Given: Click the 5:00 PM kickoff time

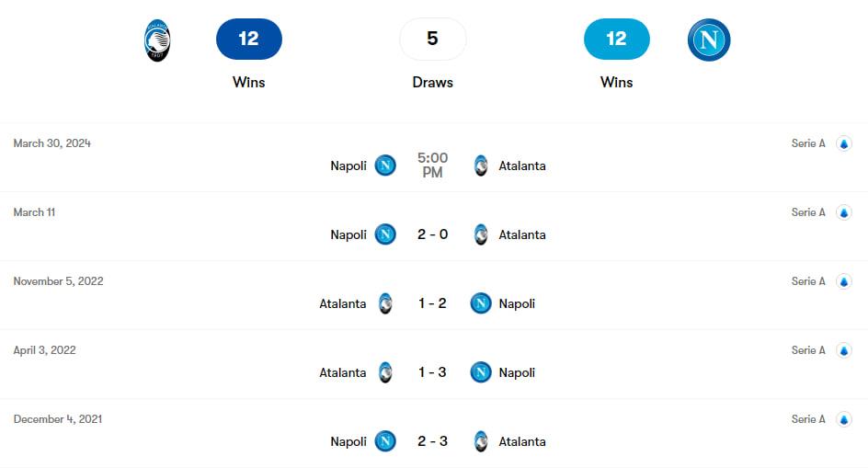Looking at the screenshot, I should click(x=432, y=166).
